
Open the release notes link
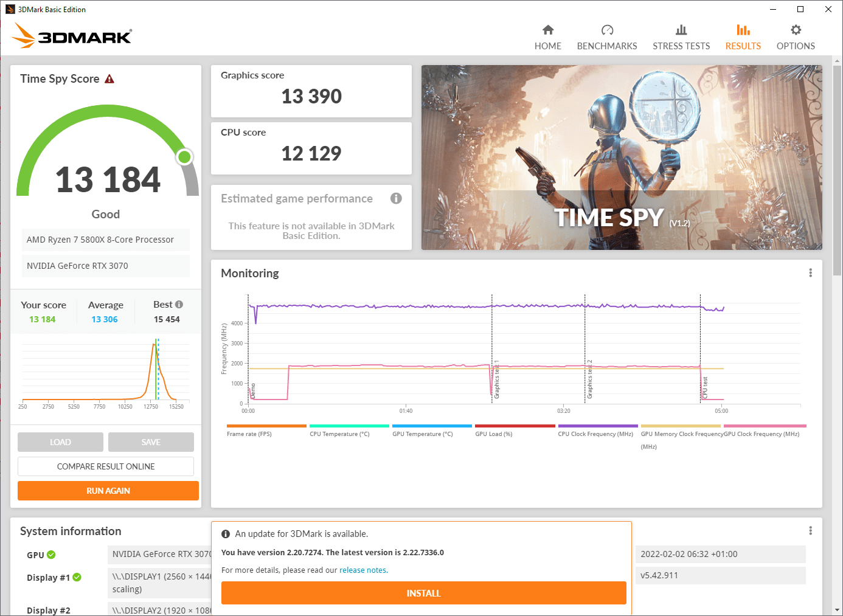click(x=363, y=570)
